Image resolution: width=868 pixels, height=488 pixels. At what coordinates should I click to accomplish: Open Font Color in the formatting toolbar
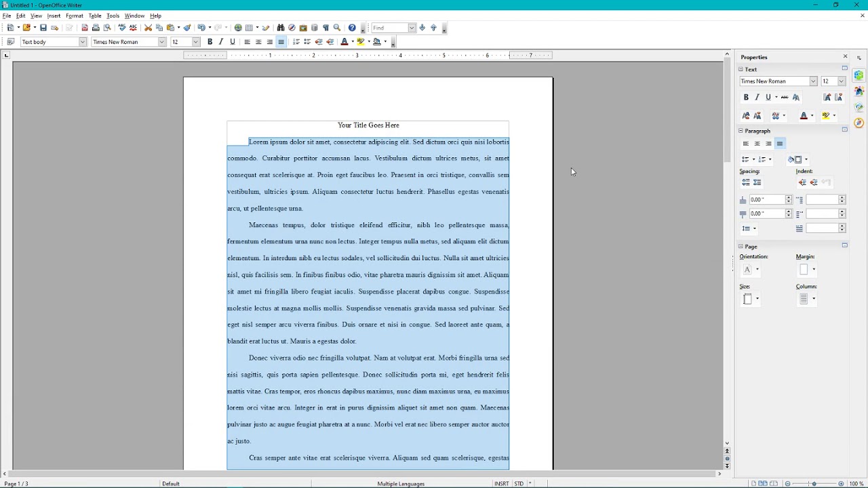coord(344,42)
